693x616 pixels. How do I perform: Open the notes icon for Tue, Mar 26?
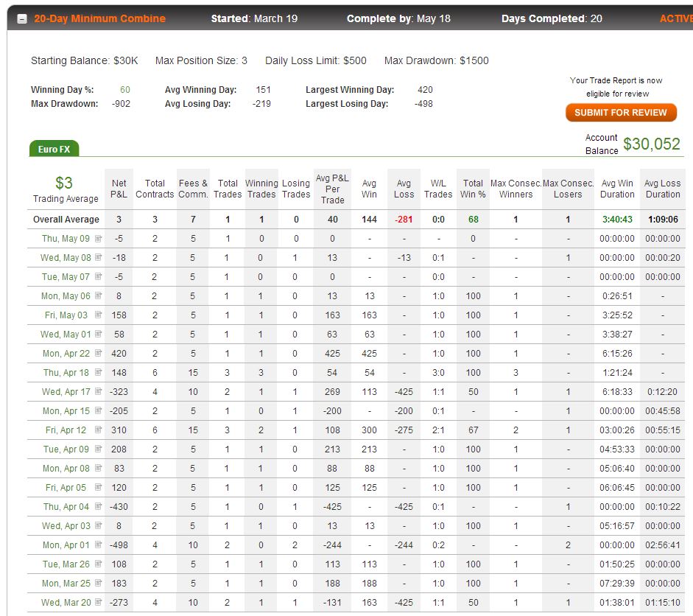coord(98,564)
